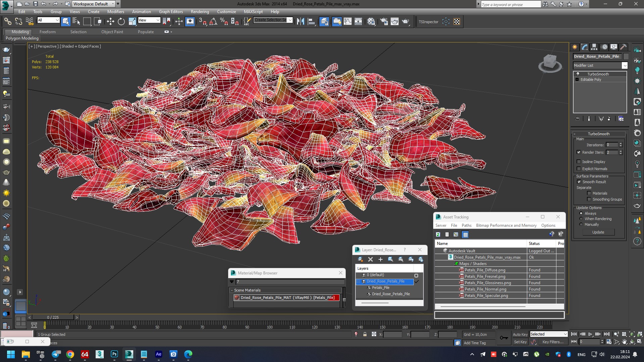The image size is (644, 362).
Task: Open the Utilities command panel
Action: coord(624,47)
